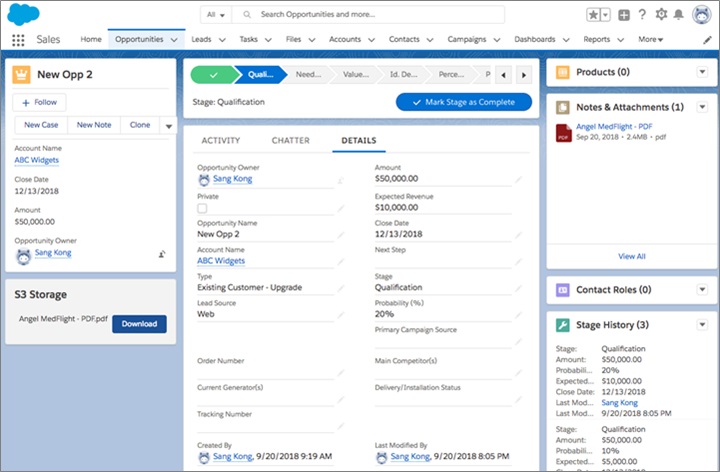
Task: Open the More navigation menu
Action: (651, 39)
